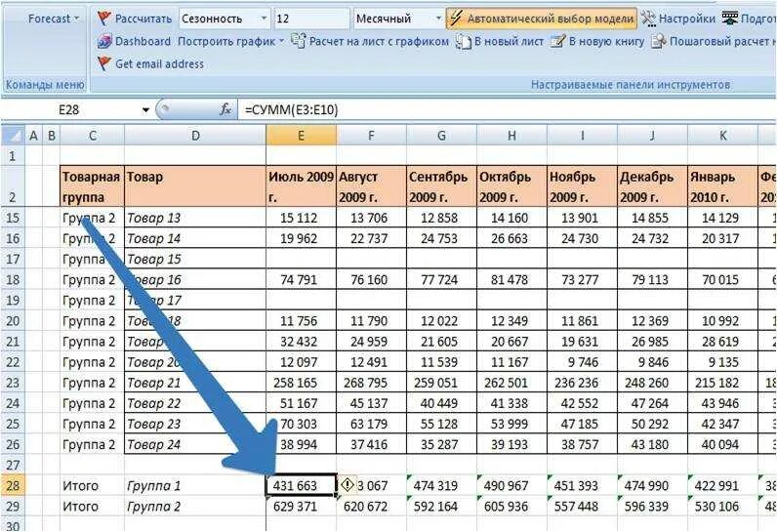Select cell with value 22 737
Image resolution: width=777 pixels, height=532 pixels.
(371, 239)
